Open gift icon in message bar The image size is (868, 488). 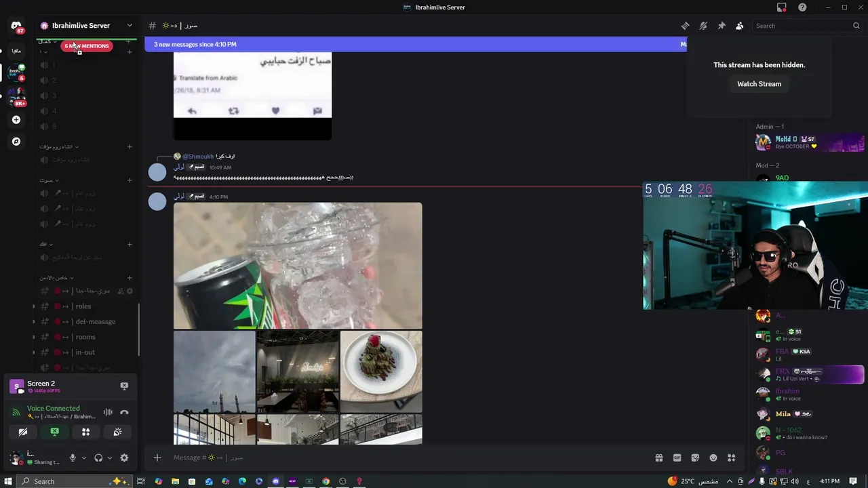tap(658, 457)
